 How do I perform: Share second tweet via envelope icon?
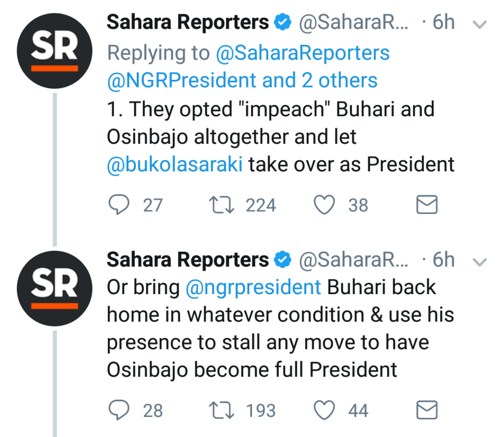pos(427,410)
